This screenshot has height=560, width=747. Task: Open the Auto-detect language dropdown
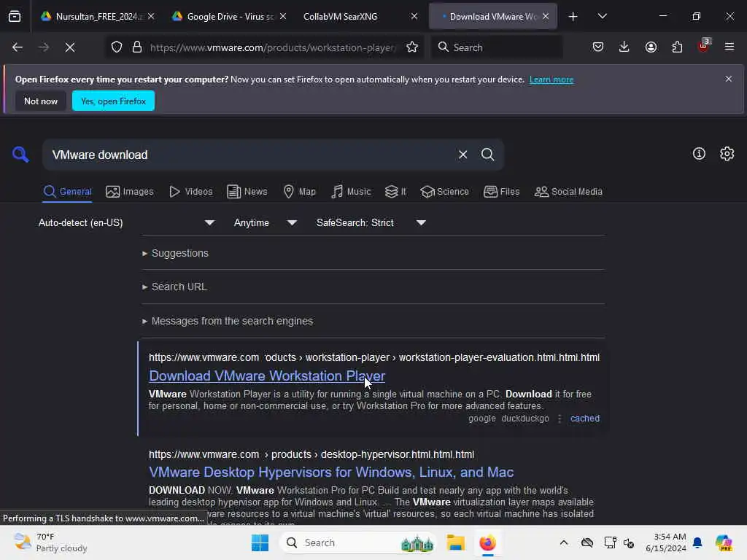pos(126,223)
